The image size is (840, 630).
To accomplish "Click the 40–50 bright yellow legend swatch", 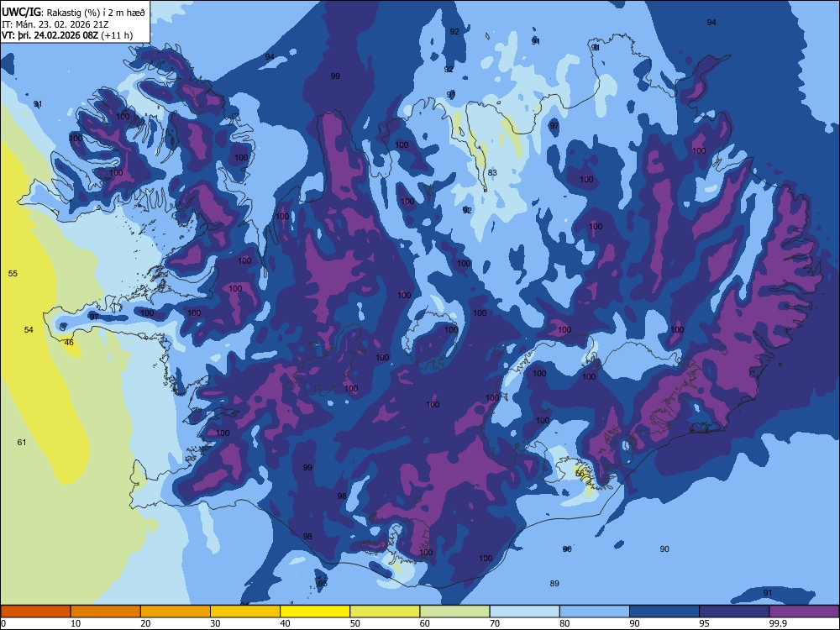I will pyautogui.click(x=315, y=612).
